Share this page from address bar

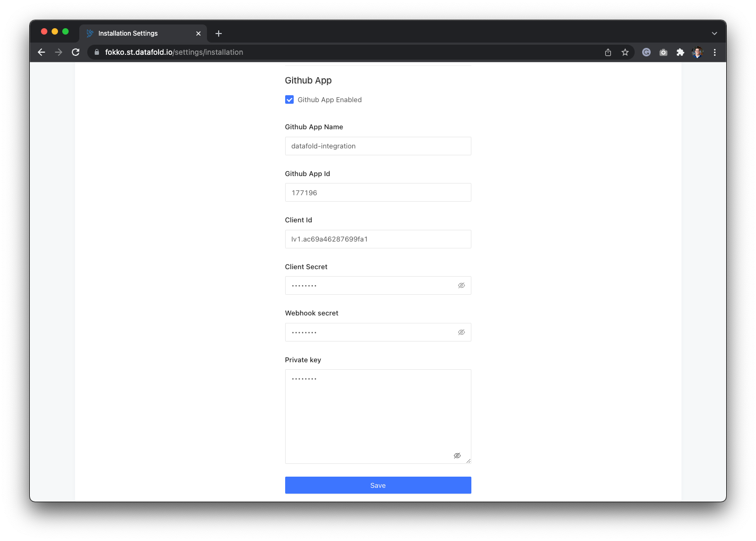[x=608, y=52]
